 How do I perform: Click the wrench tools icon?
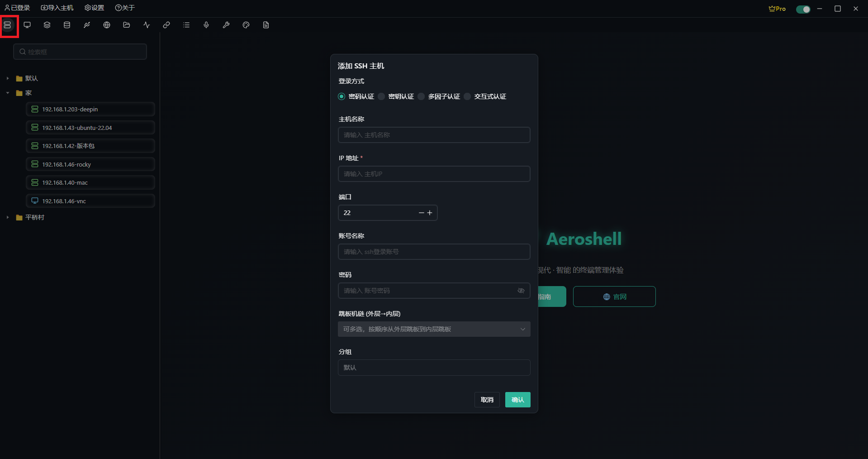tap(226, 25)
